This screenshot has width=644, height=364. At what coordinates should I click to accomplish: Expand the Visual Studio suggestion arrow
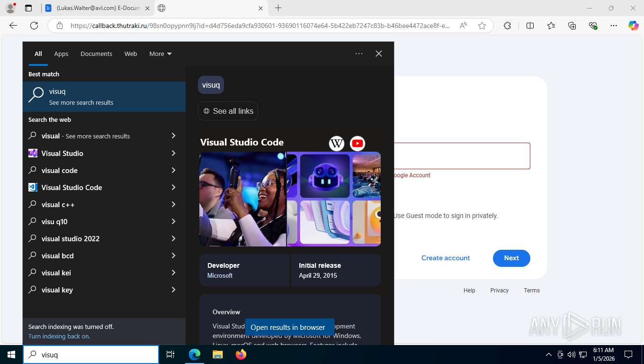tap(173, 153)
